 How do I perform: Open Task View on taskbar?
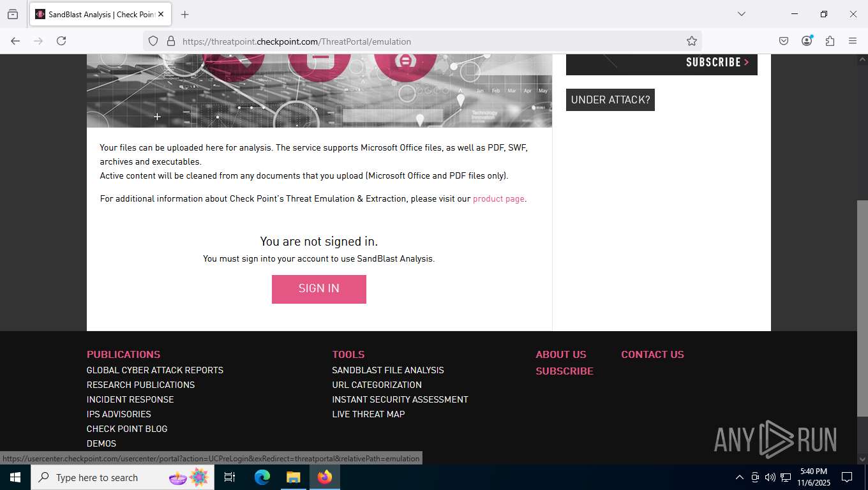[x=230, y=477]
